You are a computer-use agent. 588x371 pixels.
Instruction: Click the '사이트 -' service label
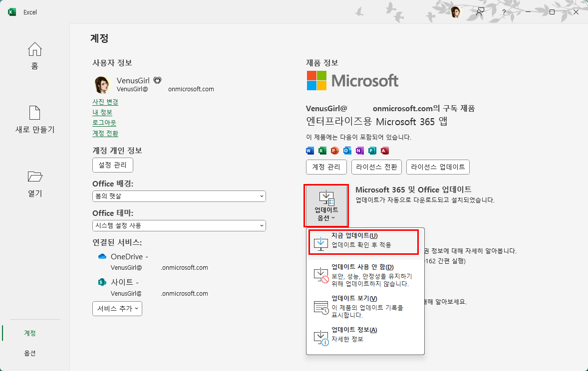coord(125,282)
